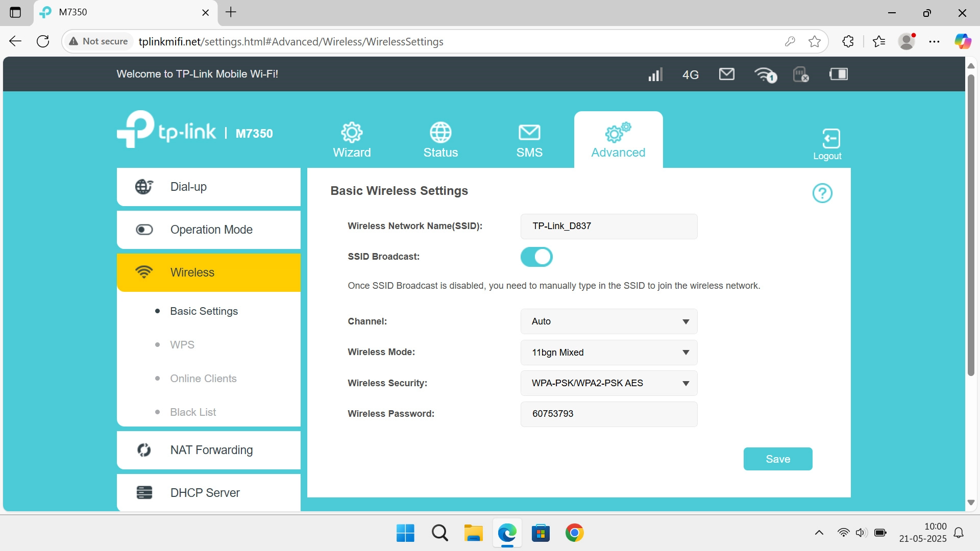Click the SD card status icon
This screenshot has width=980, height=551.
(800, 74)
